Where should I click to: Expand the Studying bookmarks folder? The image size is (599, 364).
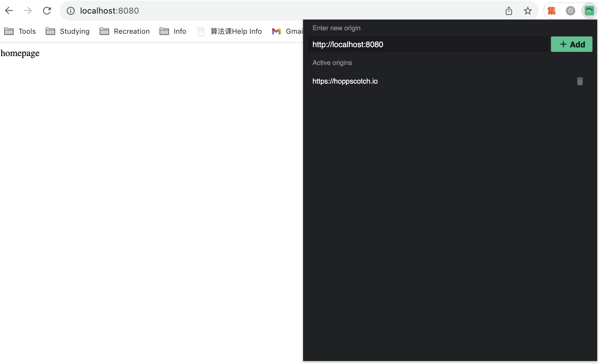(68, 31)
